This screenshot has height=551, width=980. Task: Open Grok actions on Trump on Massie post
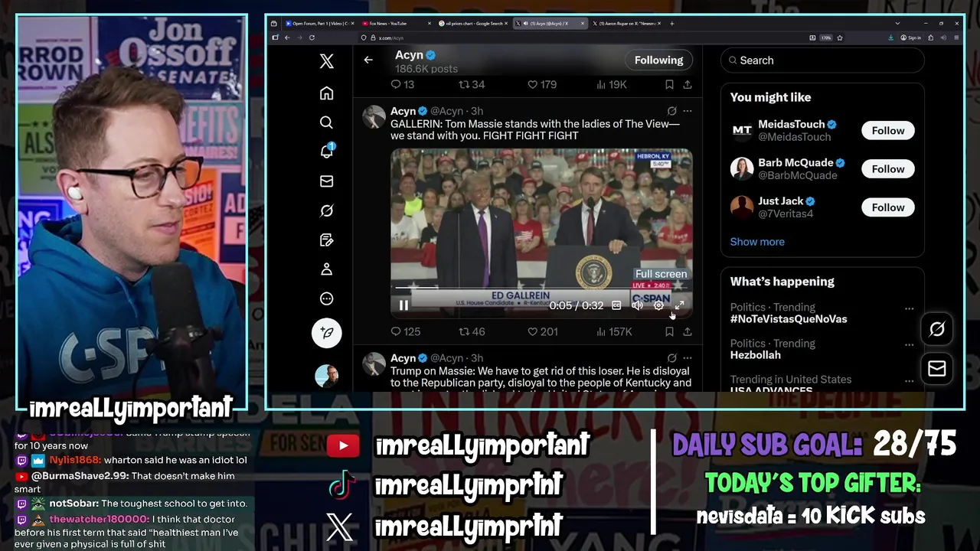tap(671, 358)
